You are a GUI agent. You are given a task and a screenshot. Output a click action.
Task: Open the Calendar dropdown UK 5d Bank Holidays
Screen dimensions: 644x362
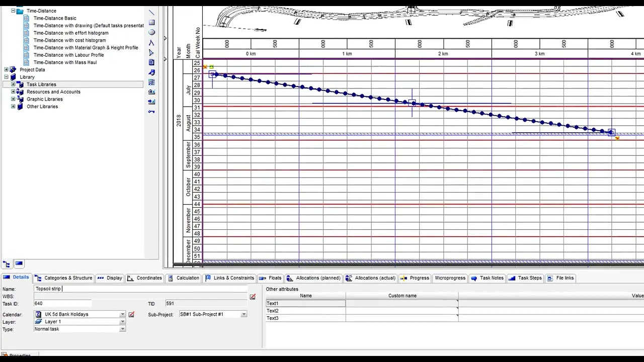pos(122,315)
